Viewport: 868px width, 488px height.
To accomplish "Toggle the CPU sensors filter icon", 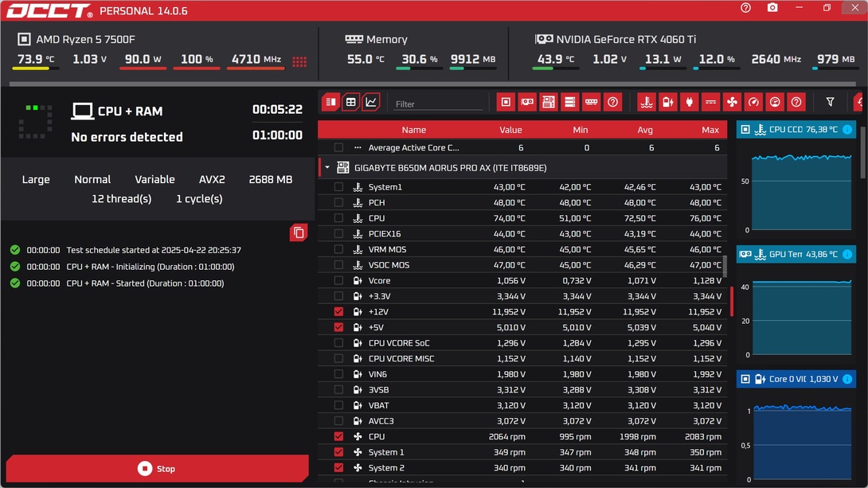I will tap(506, 102).
